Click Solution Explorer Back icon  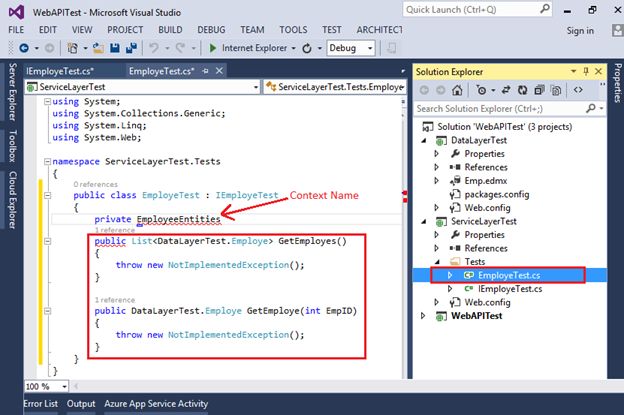click(424, 90)
